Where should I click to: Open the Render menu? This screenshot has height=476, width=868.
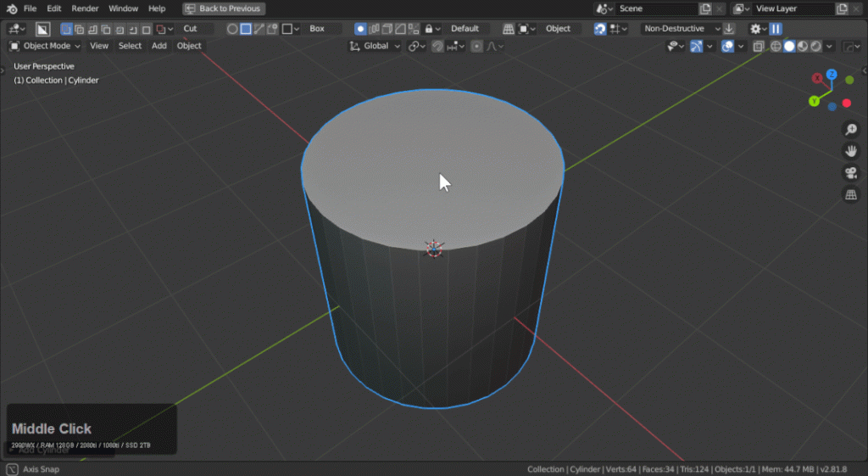coord(85,8)
